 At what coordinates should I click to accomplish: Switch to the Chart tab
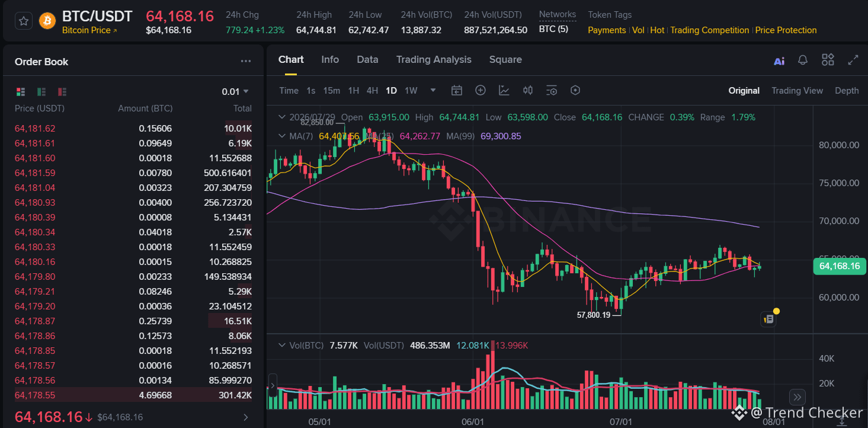(291, 59)
